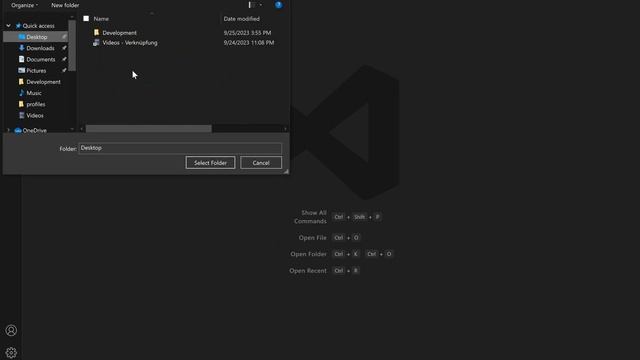
Task: Select the Music label in navigation pane
Action: coord(34,93)
